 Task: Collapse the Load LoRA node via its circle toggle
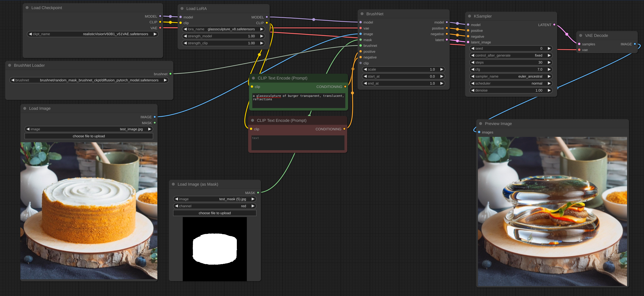point(182,8)
